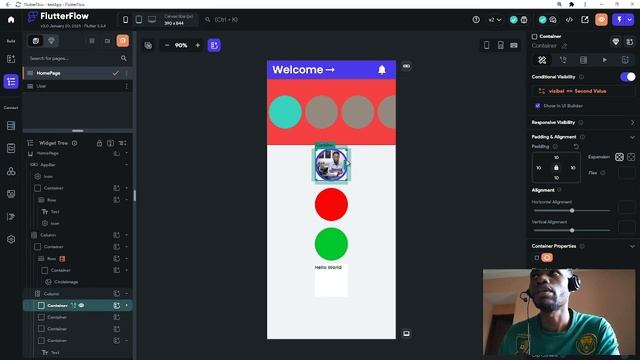Image resolution: width=640 pixels, height=360 pixels.
Task: Open the Widget Palette in left sidebar
Action: click(x=11, y=59)
